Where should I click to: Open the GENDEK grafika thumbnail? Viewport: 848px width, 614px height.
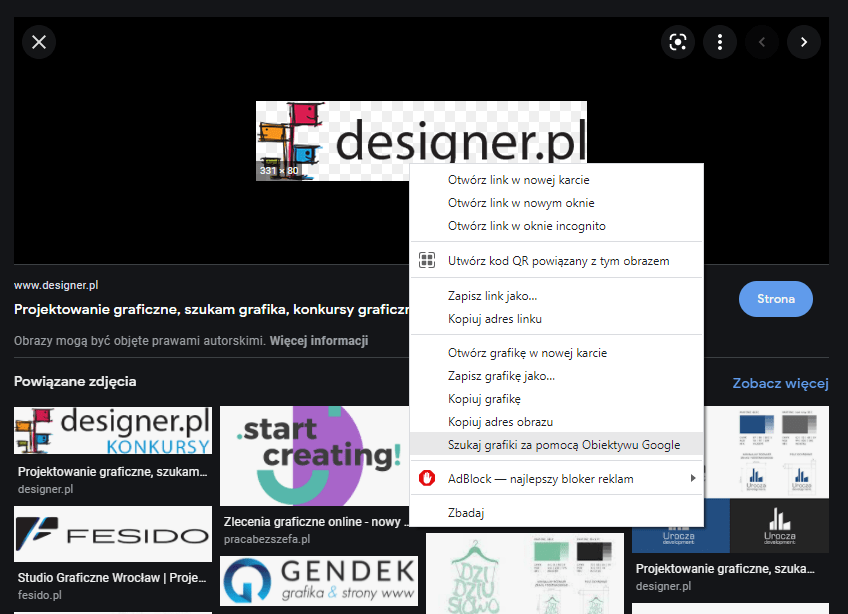tap(318, 581)
